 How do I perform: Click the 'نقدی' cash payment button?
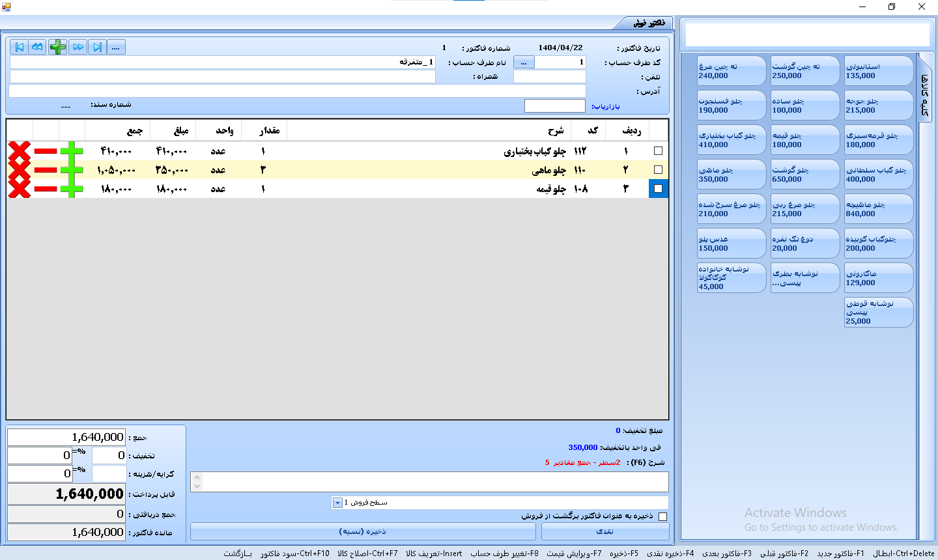(605, 531)
